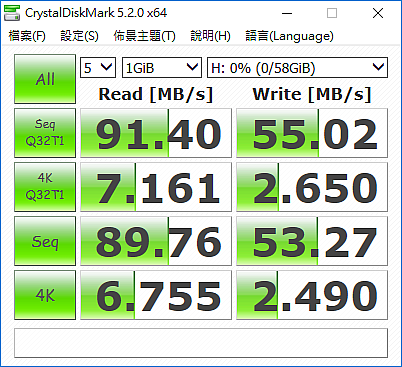Image resolution: width=402 pixels, height=367 pixels.
Task: Select drive from H: 0% (0/58GiB) dropdown
Action: (x=298, y=68)
